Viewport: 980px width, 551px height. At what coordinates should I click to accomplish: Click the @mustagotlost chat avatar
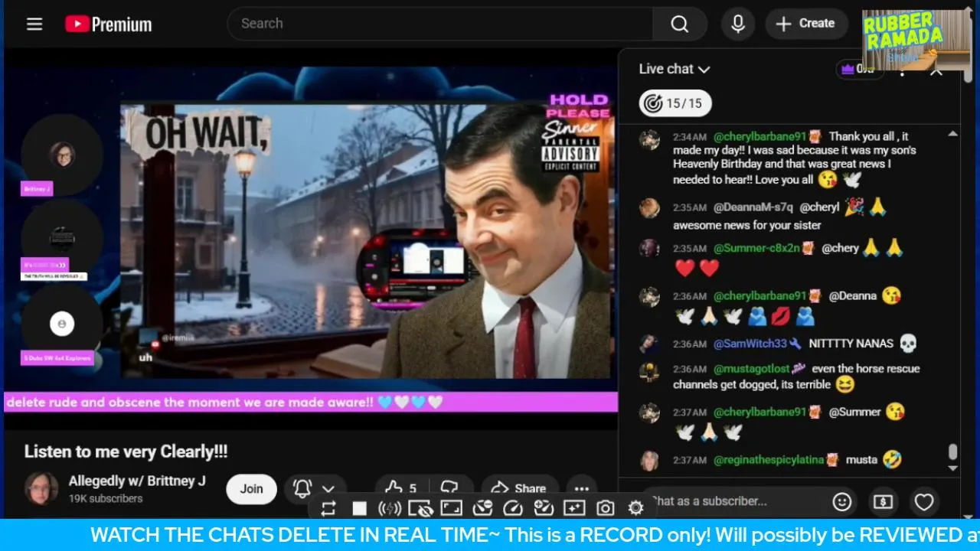[x=650, y=372]
